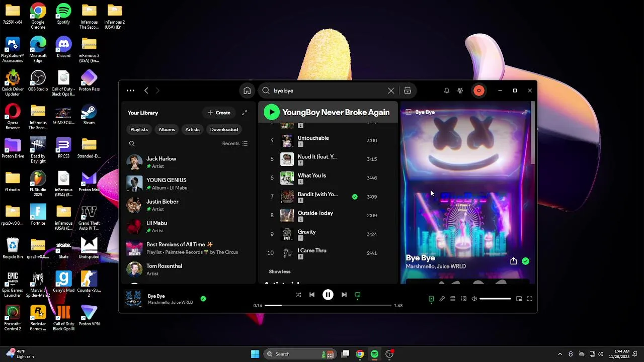Image resolution: width=644 pixels, height=362 pixels.
Task: Select the song Gravity
Action: pyautogui.click(x=307, y=232)
